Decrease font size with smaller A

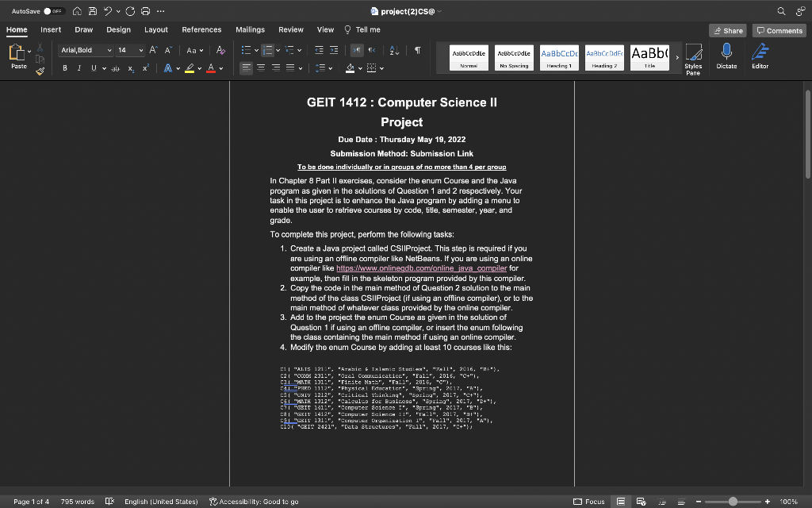[x=168, y=50]
